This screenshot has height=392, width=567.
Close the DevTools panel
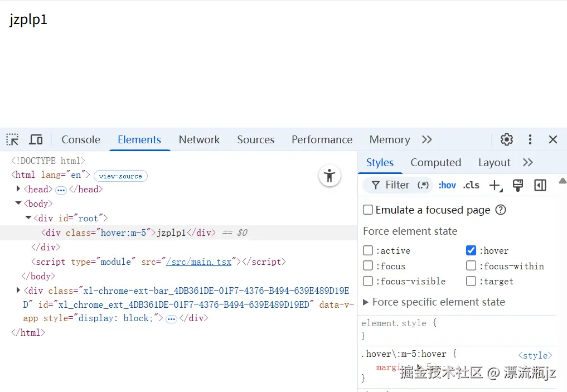(x=553, y=139)
